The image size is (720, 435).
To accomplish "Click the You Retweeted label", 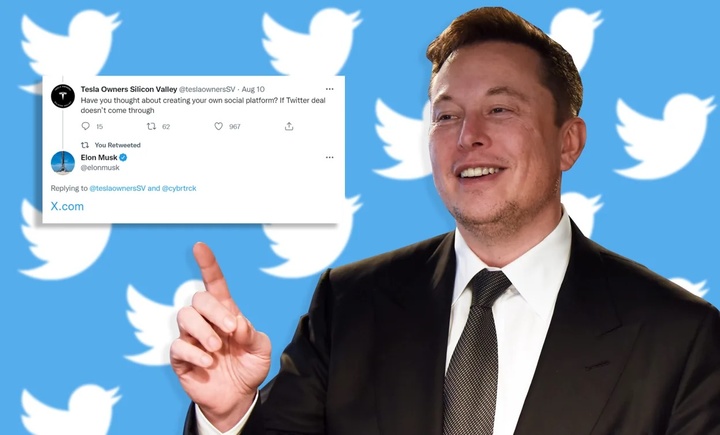I will pyautogui.click(x=118, y=145).
